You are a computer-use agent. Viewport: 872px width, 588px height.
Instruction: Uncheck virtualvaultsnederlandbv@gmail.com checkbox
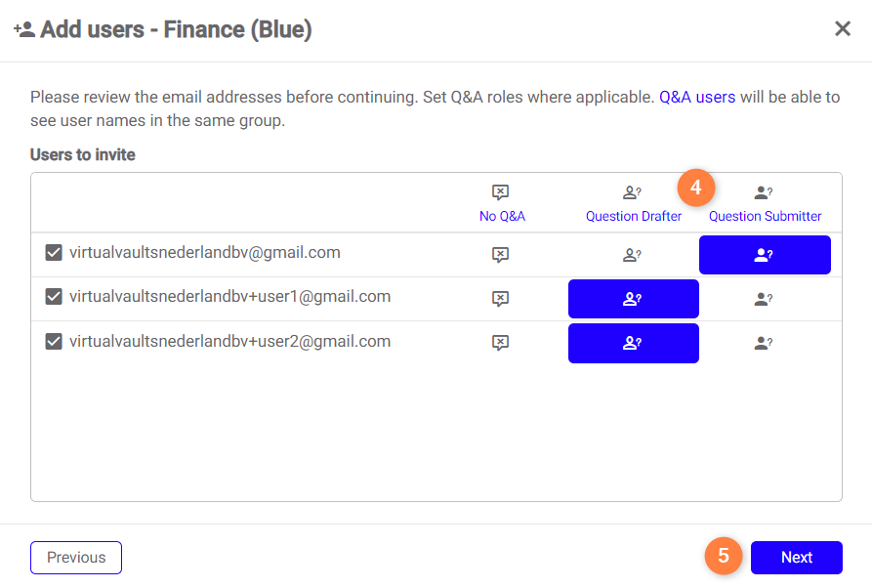(x=55, y=253)
